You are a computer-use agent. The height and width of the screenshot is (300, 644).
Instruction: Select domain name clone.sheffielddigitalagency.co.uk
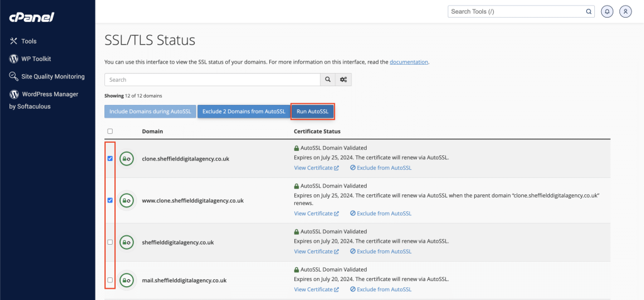pos(186,158)
